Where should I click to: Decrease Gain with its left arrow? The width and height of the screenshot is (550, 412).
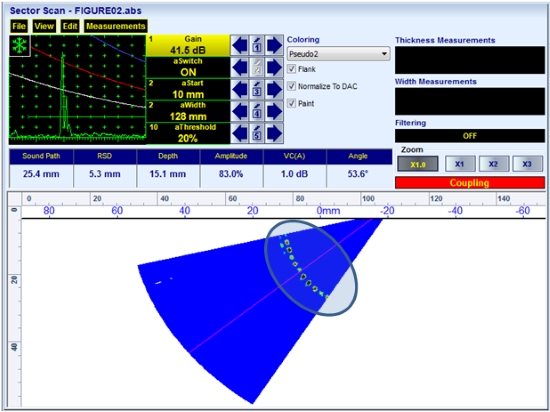tap(240, 45)
